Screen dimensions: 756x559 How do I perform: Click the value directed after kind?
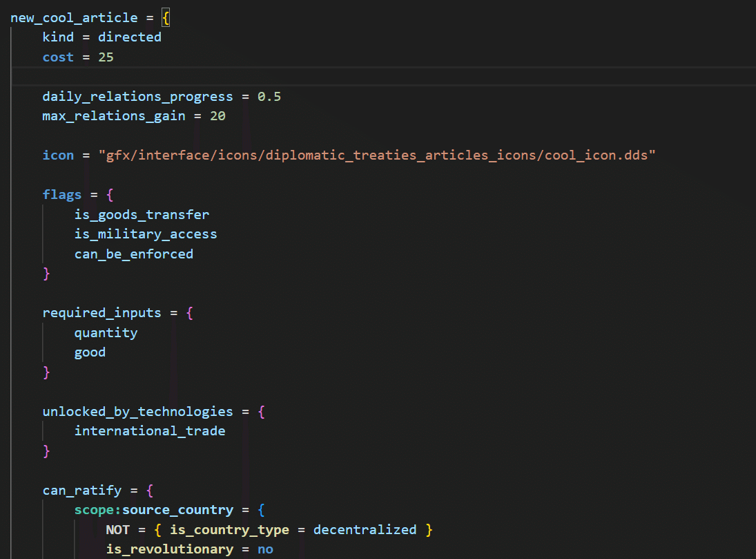click(130, 37)
